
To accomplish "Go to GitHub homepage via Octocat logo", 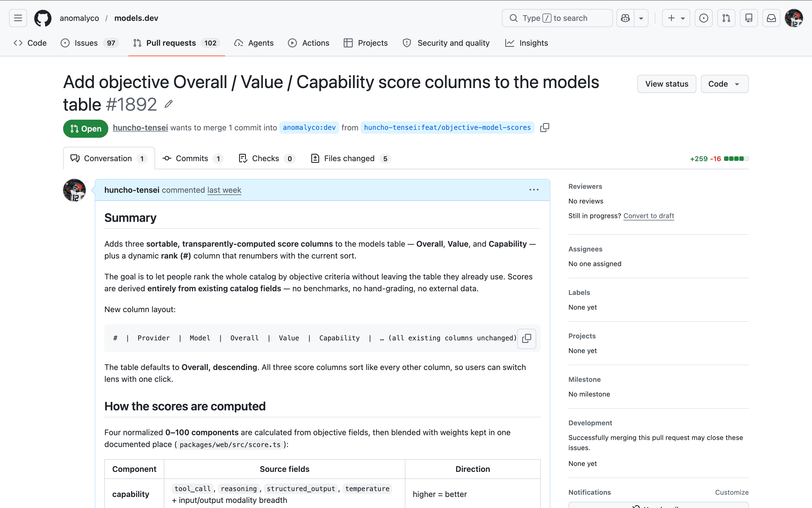I will tap(43, 18).
